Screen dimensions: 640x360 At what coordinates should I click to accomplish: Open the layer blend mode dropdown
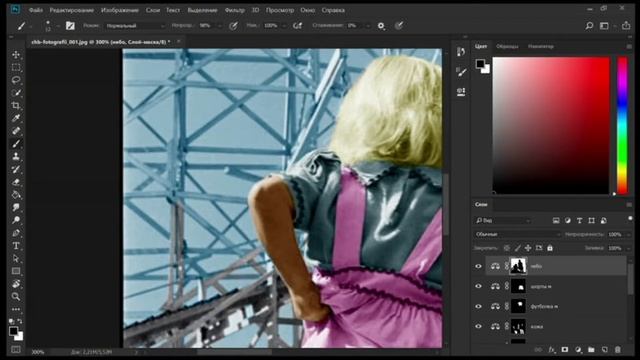coord(518,234)
